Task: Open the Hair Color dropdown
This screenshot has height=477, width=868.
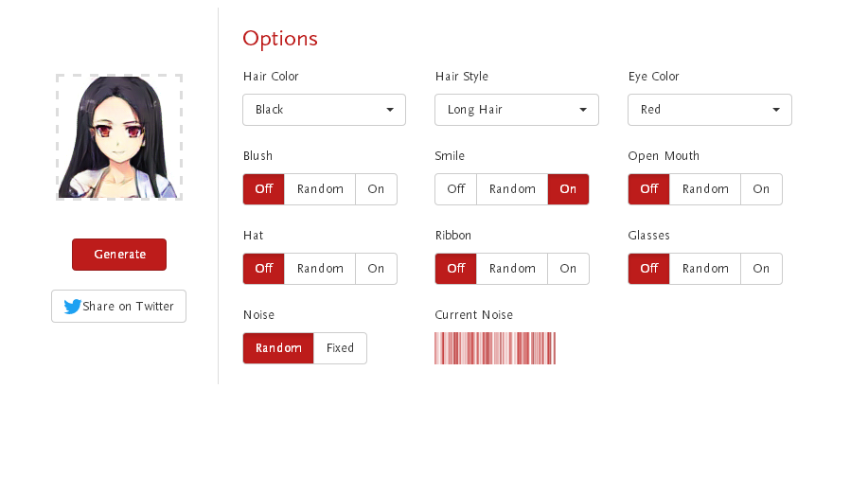Action: [324, 110]
